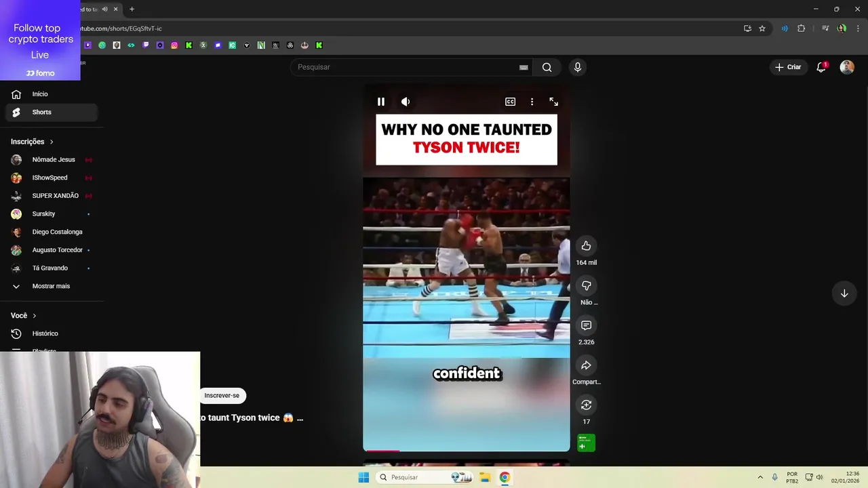Open the Chrome three-dot menu

(x=858, y=28)
